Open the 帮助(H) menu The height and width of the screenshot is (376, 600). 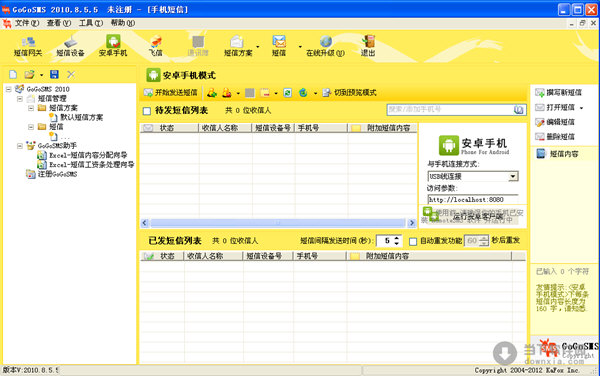(x=123, y=23)
